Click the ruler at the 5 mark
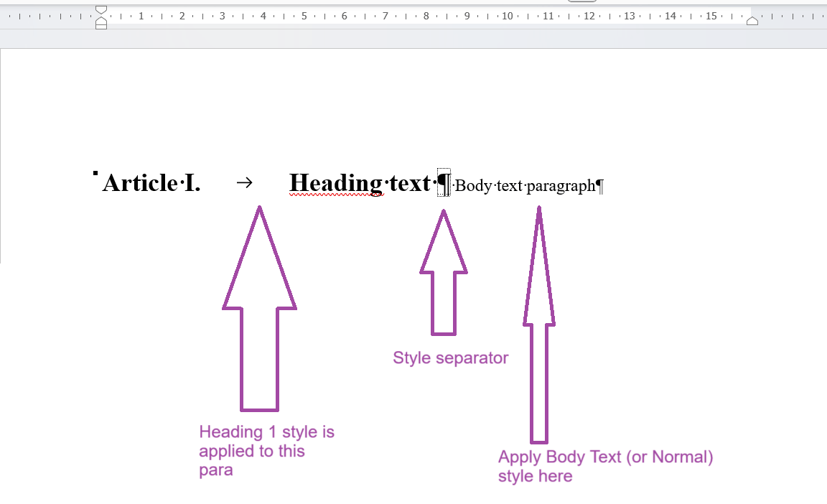This screenshot has height=504, width=827. pyautogui.click(x=304, y=16)
